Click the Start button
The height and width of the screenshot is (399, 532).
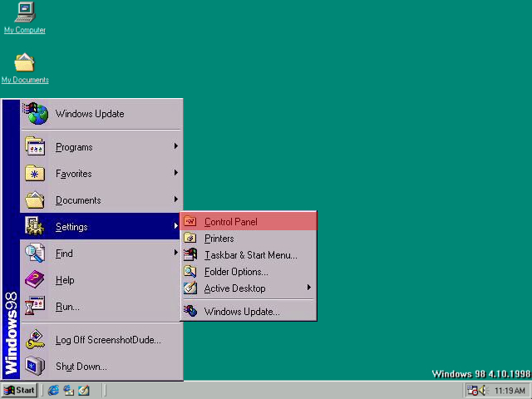coord(19,390)
